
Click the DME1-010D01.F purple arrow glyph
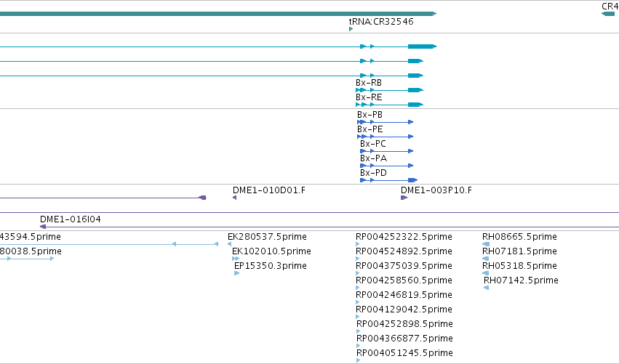[x=234, y=198]
